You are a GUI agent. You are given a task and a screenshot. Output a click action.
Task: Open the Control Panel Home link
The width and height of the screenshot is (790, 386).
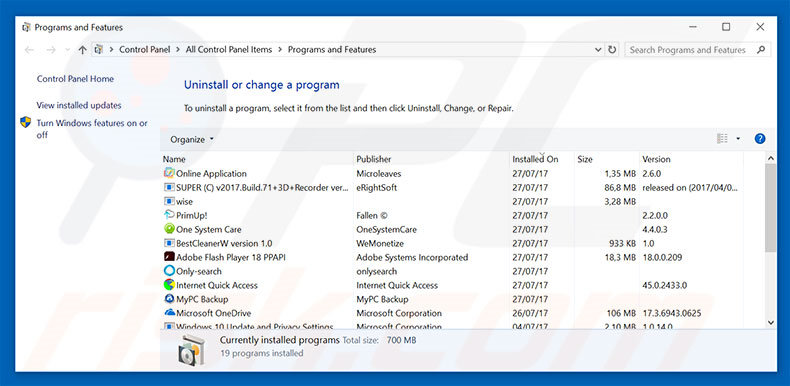(x=75, y=79)
